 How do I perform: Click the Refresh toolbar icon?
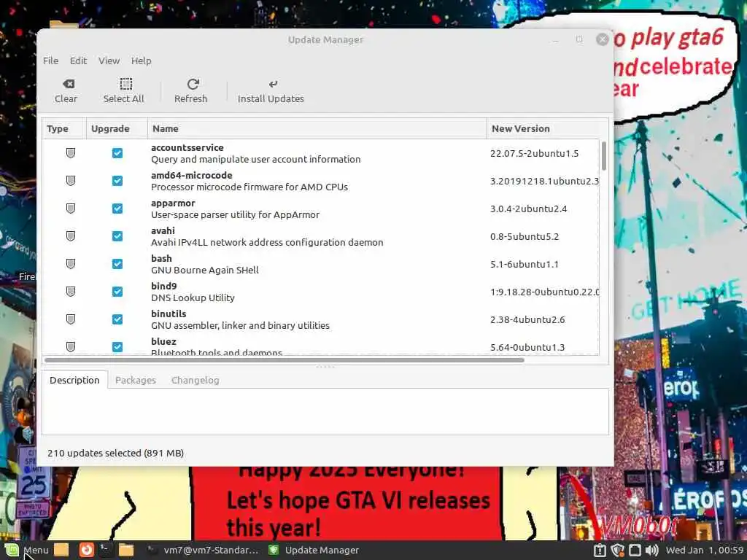pyautogui.click(x=193, y=84)
